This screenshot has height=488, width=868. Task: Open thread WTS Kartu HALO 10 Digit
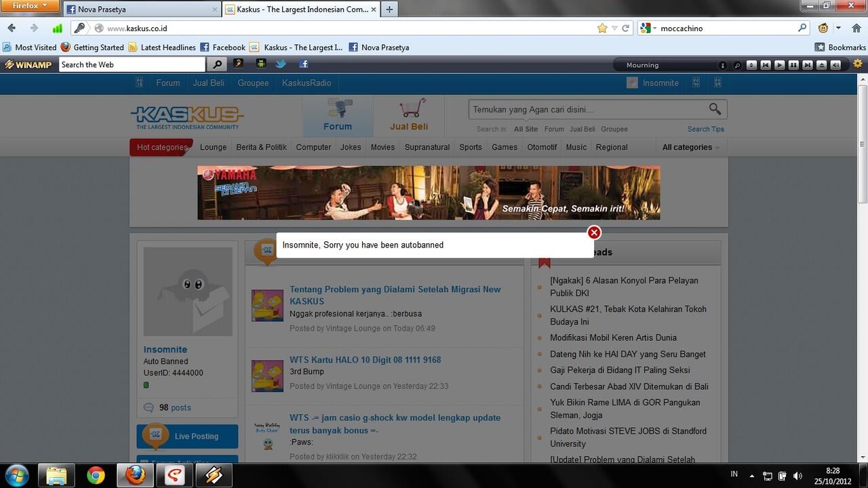[366, 360]
